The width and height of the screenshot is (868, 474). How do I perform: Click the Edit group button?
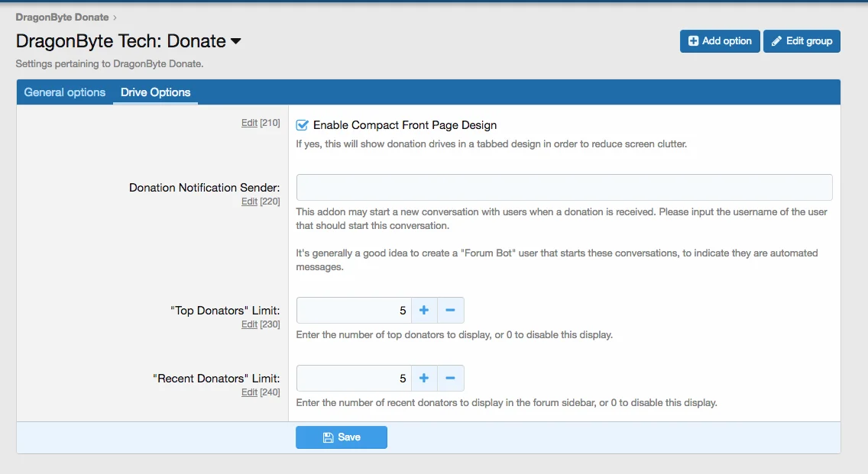click(x=802, y=41)
